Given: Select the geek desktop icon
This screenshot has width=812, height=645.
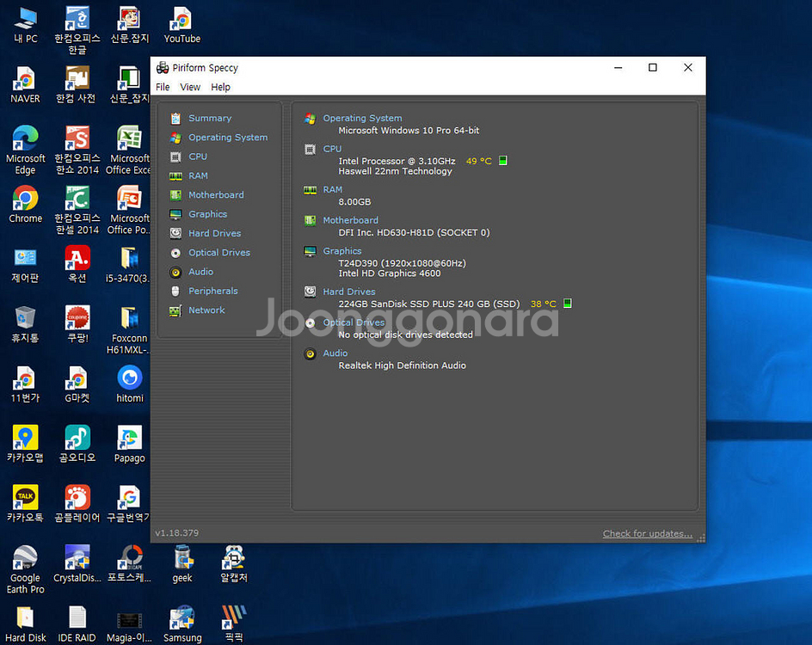Looking at the screenshot, I should (181, 564).
